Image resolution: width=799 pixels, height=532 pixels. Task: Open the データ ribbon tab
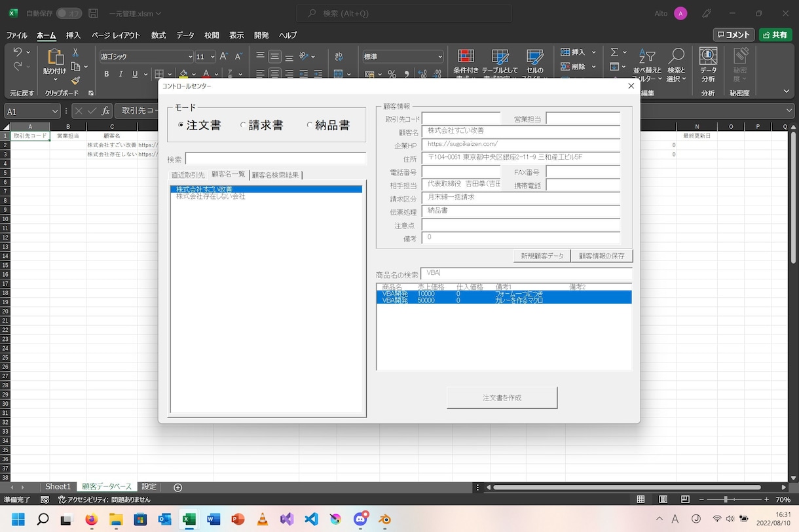185,35
